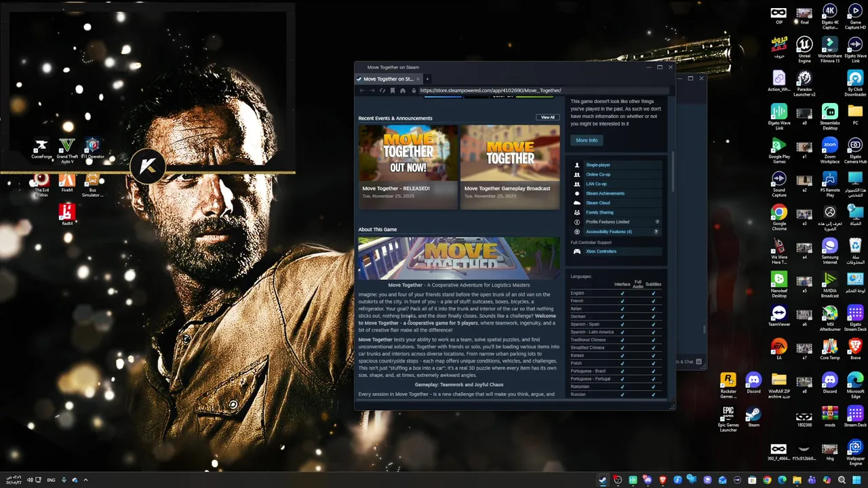Open the Family Sharing link
The height and width of the screenshot is (488, 868).
pos(599,212)
